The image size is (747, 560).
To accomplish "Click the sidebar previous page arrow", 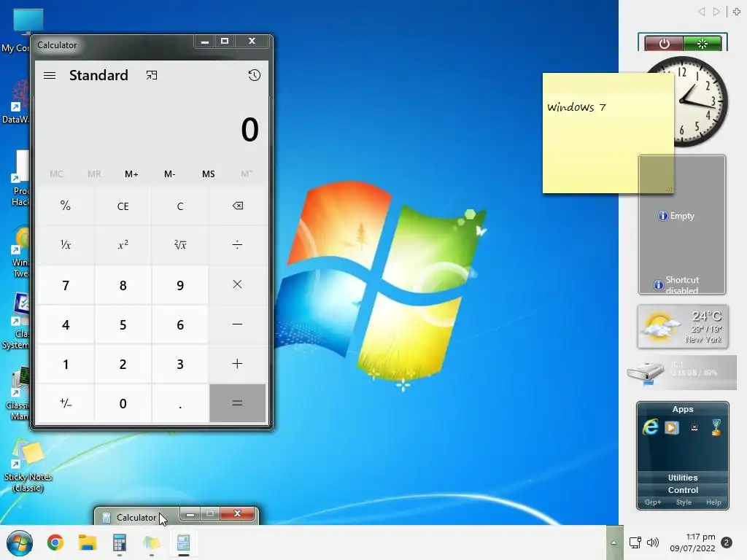I will click(701, 12).
